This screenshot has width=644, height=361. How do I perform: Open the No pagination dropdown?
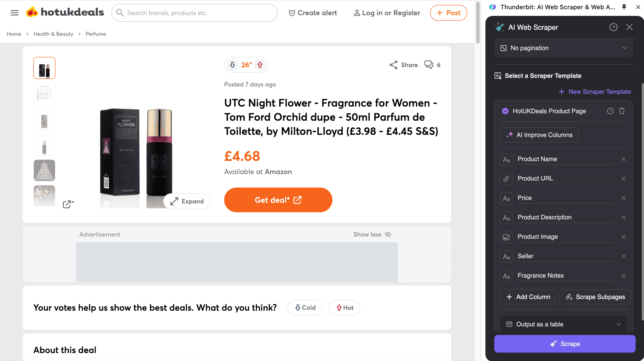(564, 48)
